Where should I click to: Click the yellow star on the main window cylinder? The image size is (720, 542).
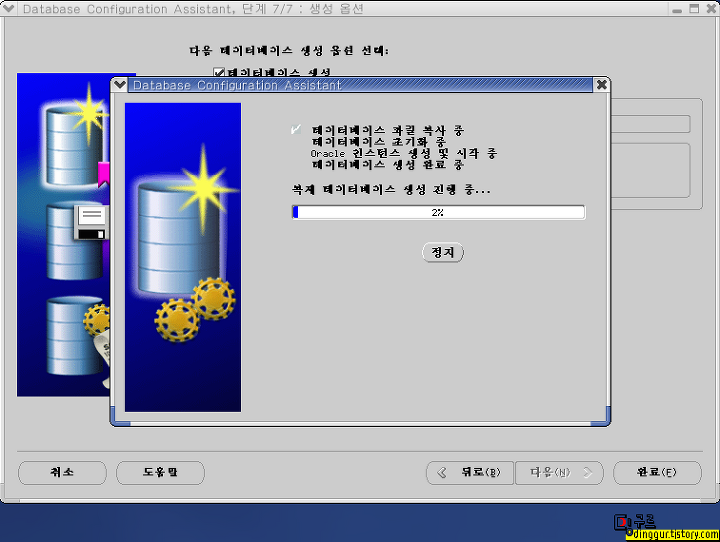89,112
